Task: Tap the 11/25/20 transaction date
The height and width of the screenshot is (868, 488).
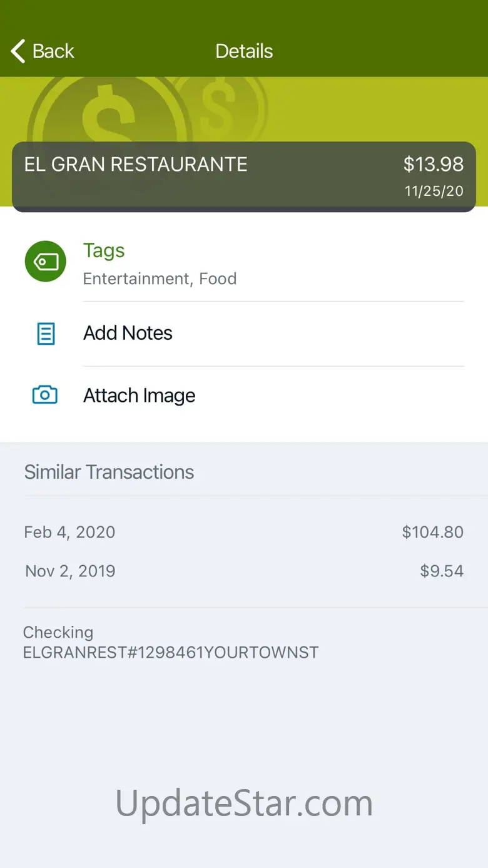Action: tap(434, 191)
